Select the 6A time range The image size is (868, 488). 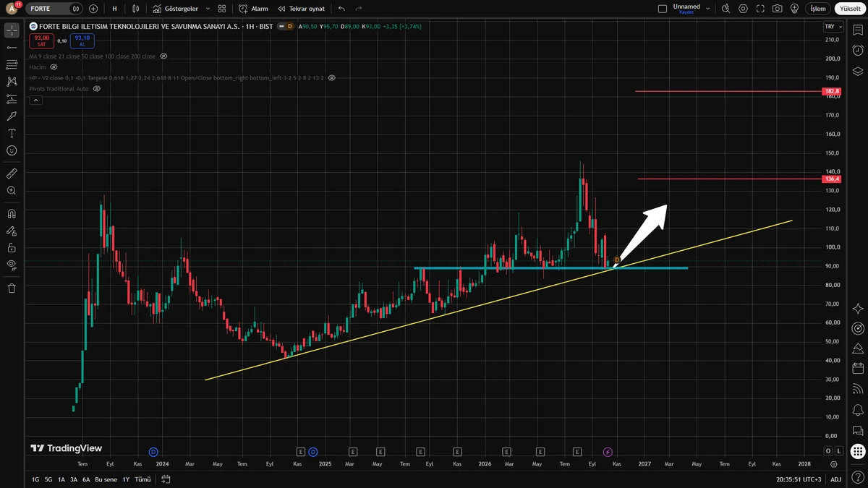(86, 479)
